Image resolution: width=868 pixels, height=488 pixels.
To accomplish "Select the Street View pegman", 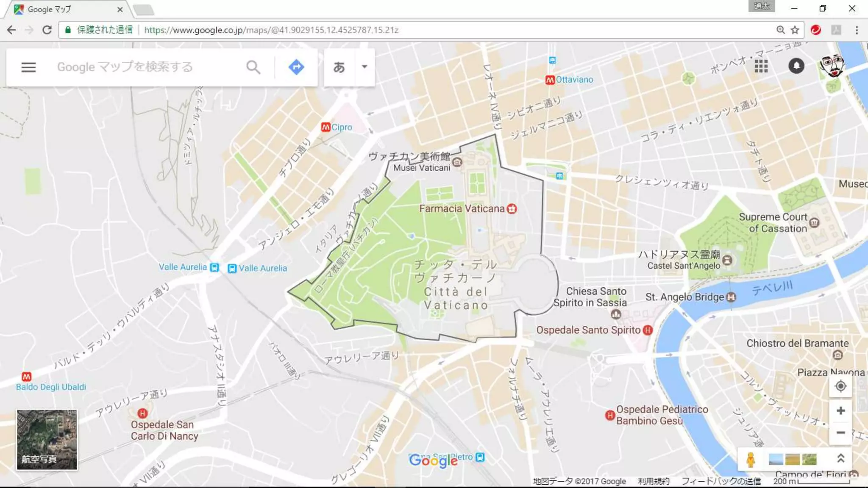I will (x=750, y=459).
